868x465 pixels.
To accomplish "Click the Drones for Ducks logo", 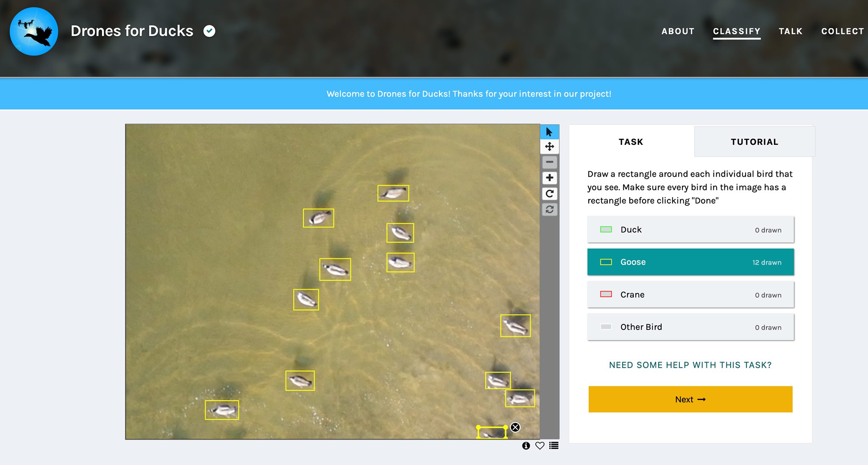I will [x=34, y=31].
